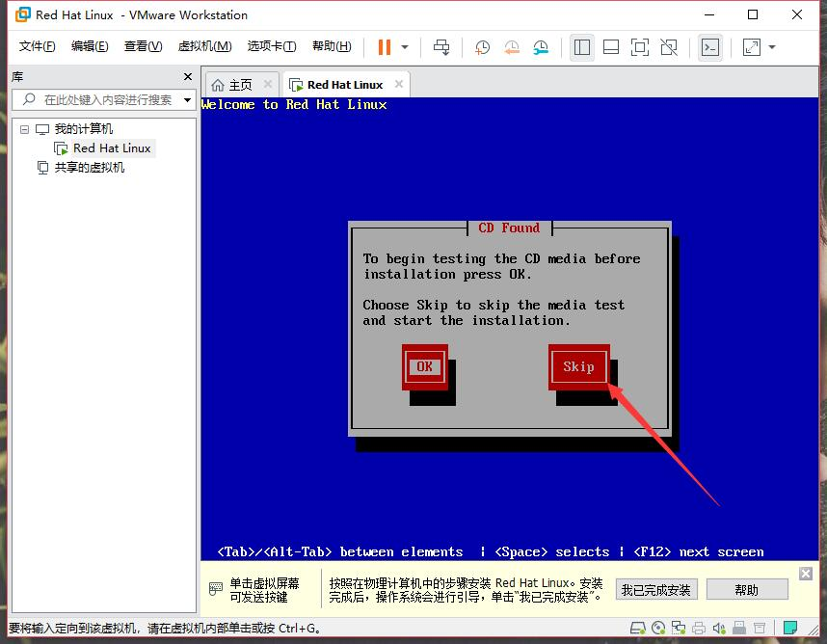Click the OK button in CD Found dialog
This screenshot has height=644, width=827.
pyautogui.click(x=424, y=367)
